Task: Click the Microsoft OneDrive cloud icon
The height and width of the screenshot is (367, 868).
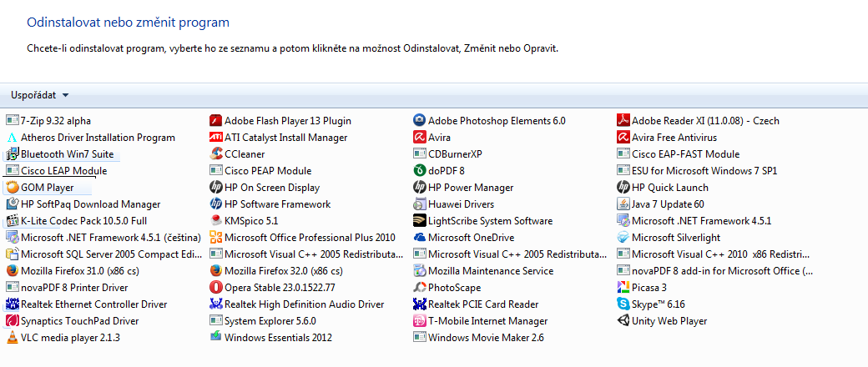Action: tap(420, 238)
